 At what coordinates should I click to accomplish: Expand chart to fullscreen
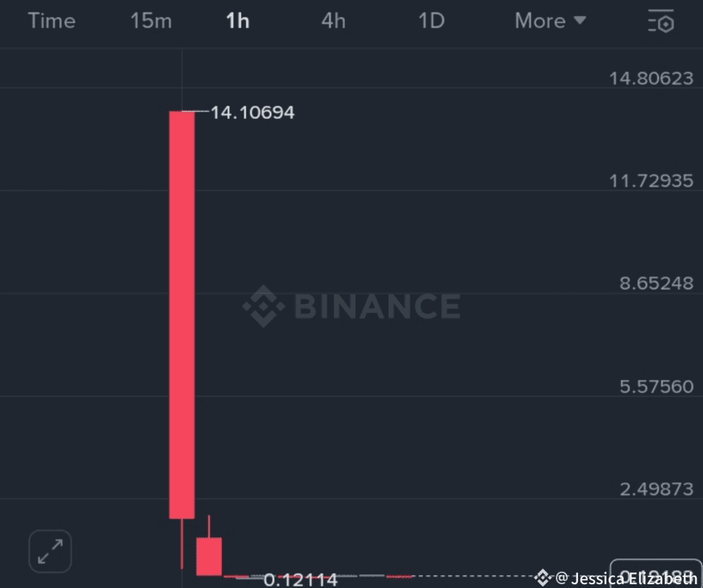pos(50,552)
